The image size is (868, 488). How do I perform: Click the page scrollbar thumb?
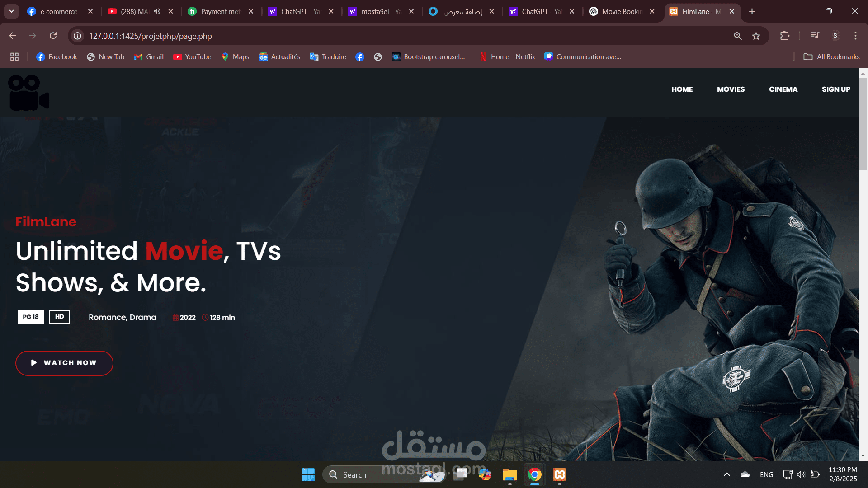click(863, 124)
